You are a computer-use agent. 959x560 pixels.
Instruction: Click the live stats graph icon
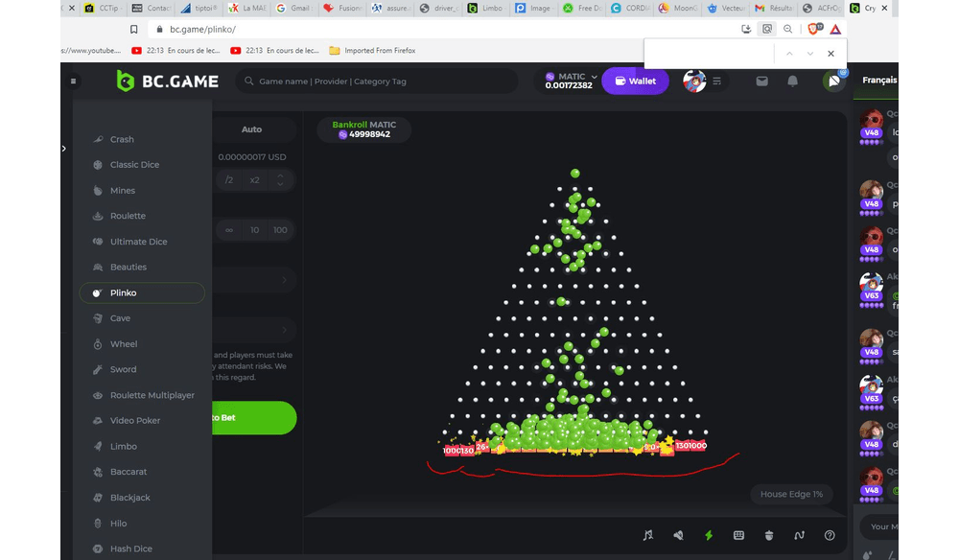click(x=799, y=535)
